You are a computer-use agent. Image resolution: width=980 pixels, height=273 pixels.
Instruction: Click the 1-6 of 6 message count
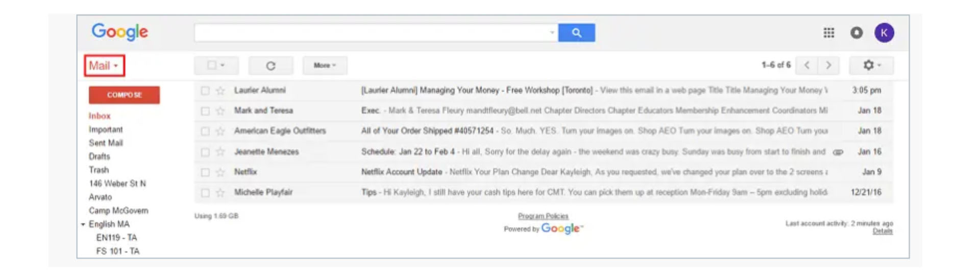coord(776,65)
